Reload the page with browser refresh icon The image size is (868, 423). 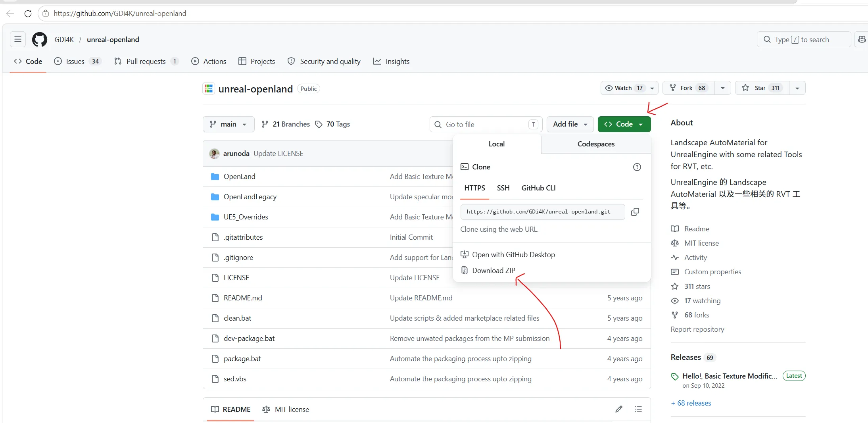[28, 13]
